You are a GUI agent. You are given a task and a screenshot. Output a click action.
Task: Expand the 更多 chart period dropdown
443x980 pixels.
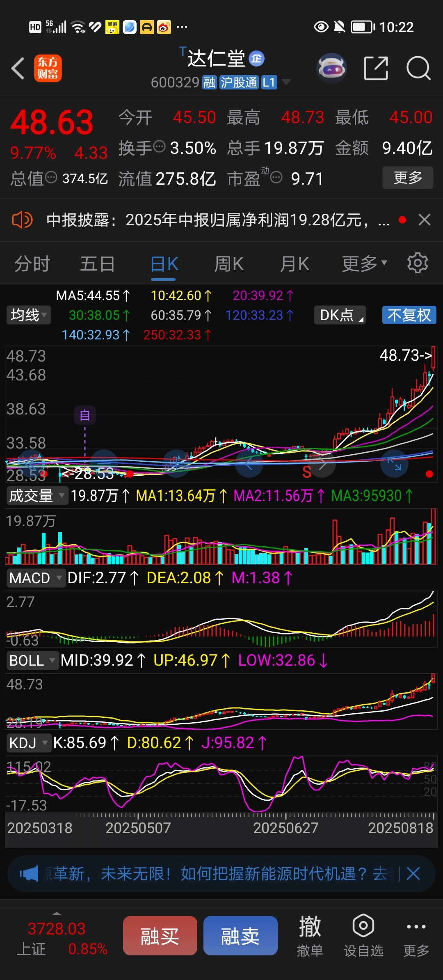click(x=365, y=263)
